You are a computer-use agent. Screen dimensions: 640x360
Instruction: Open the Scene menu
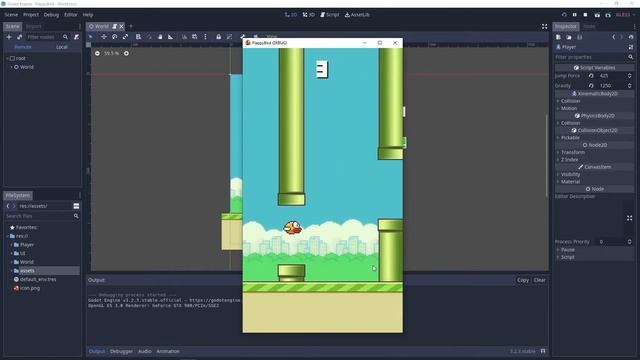[x=11, y=15]
